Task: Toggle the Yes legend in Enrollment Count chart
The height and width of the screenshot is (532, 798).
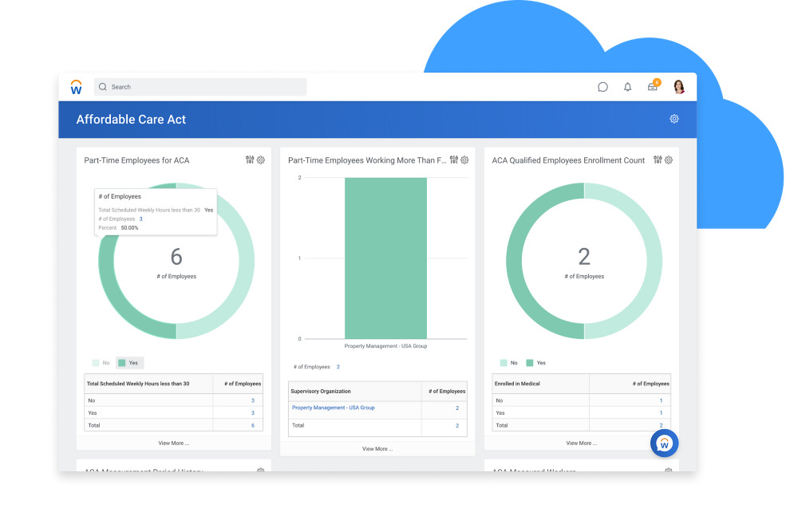Action: (x=536, y=363)
